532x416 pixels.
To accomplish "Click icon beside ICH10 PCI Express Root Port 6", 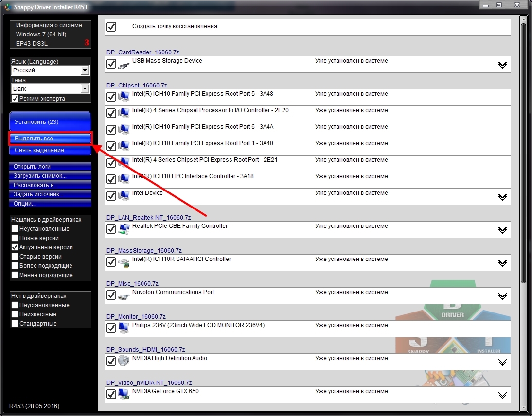I will 124,130.
